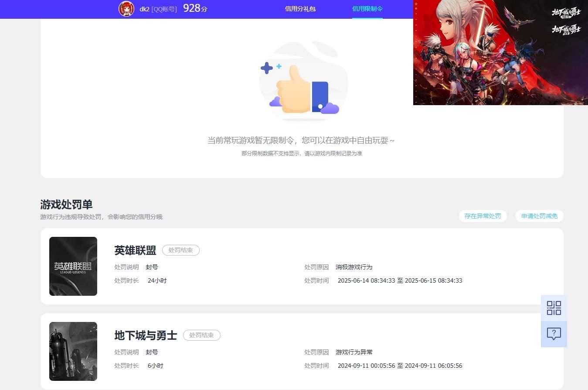Click the 存在异常处罚 button
The image size is (588, 390).
coord(483,216)
